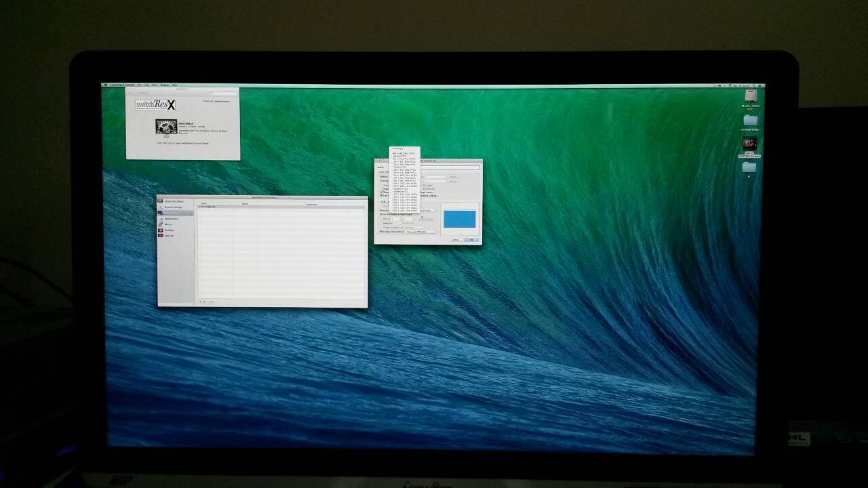Select the highlighted display sets sidebar item

[176, 213]
